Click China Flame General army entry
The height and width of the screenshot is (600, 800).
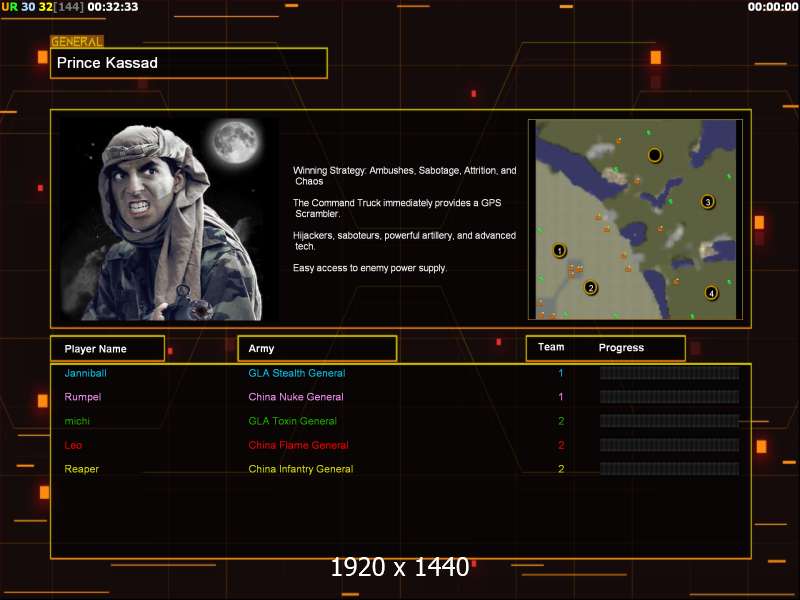pos(298,445)
